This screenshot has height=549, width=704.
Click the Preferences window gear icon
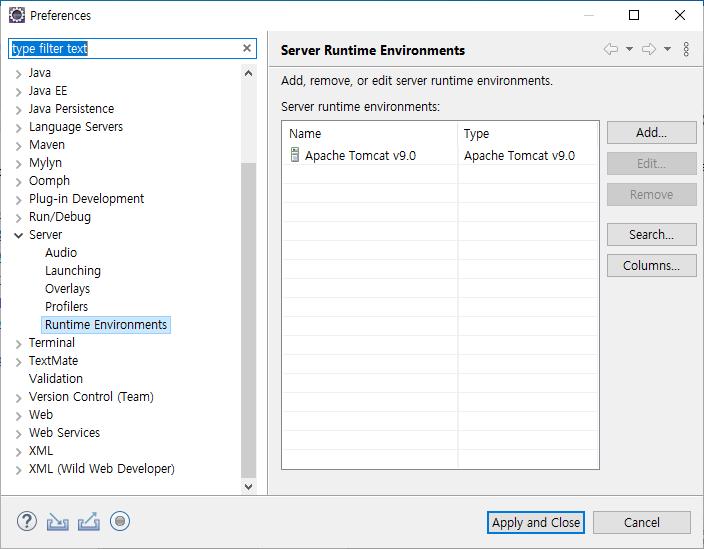17,15
